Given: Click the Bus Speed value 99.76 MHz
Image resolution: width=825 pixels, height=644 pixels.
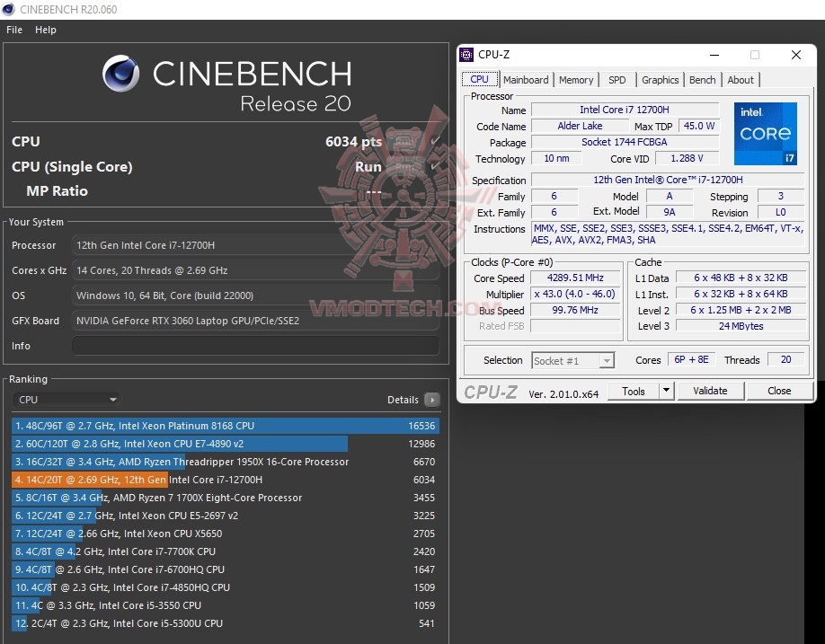Looking at the screenshot, I should coord(575,310).
